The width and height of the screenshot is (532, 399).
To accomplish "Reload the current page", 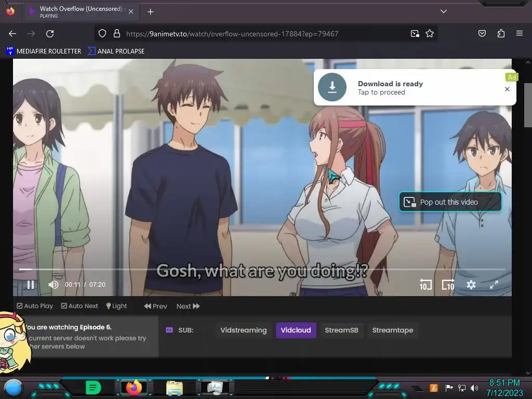I will [x=50, y=34].
